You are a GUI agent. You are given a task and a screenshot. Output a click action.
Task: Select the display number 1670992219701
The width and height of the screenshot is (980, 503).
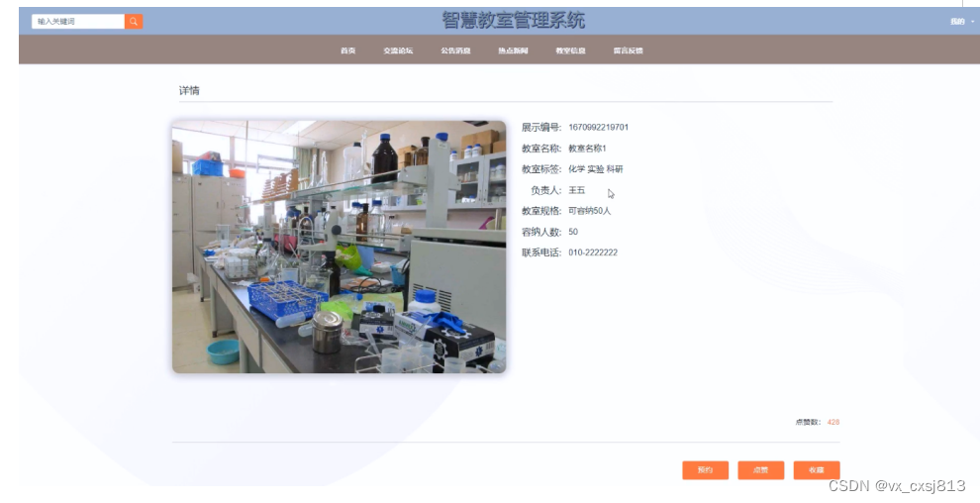coord(598,128)
